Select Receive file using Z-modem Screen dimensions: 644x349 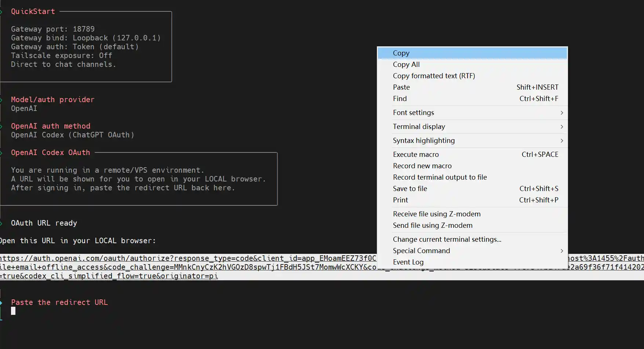point(436,214)
